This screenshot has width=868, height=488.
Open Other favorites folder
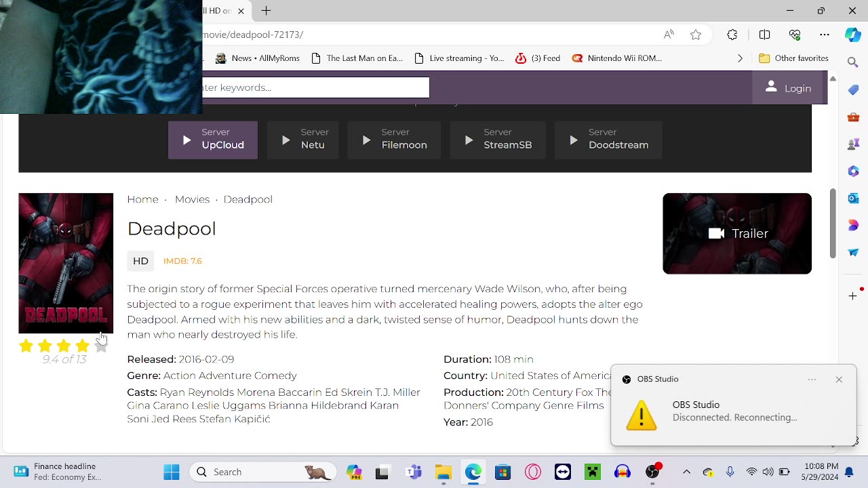pyautogui.click(x=793, y=58)
